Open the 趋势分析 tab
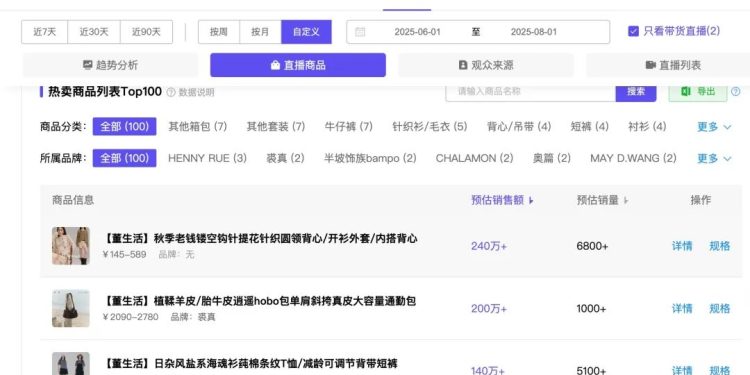 coord(110,65)
